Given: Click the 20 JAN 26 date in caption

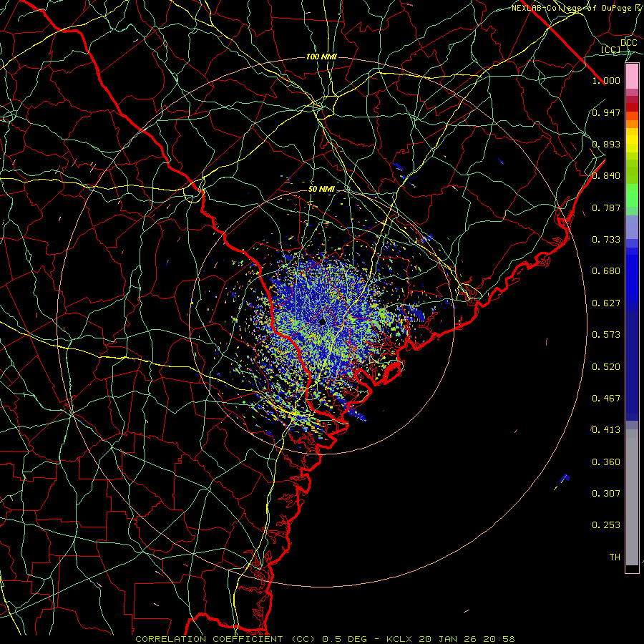Looking at the screenshot, I should pos(448,639).
